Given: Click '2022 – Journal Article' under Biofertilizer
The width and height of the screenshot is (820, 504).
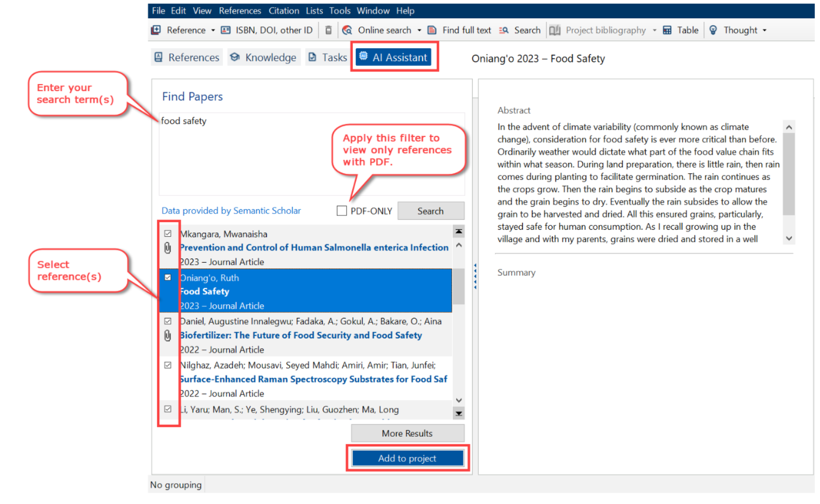Looking at the screenshot, I should [x=222, y=350].
